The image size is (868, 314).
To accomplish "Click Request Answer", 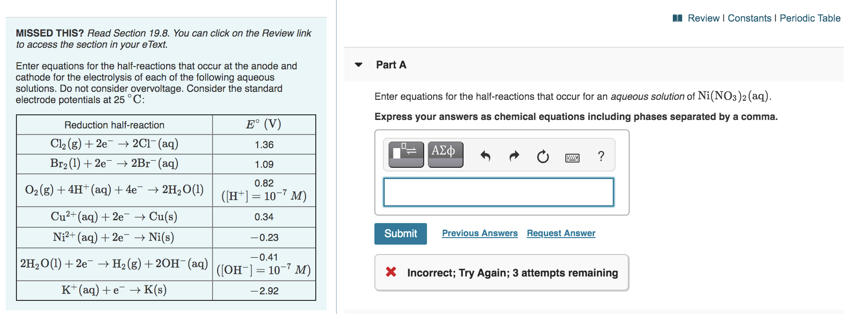I will [561, 233].
